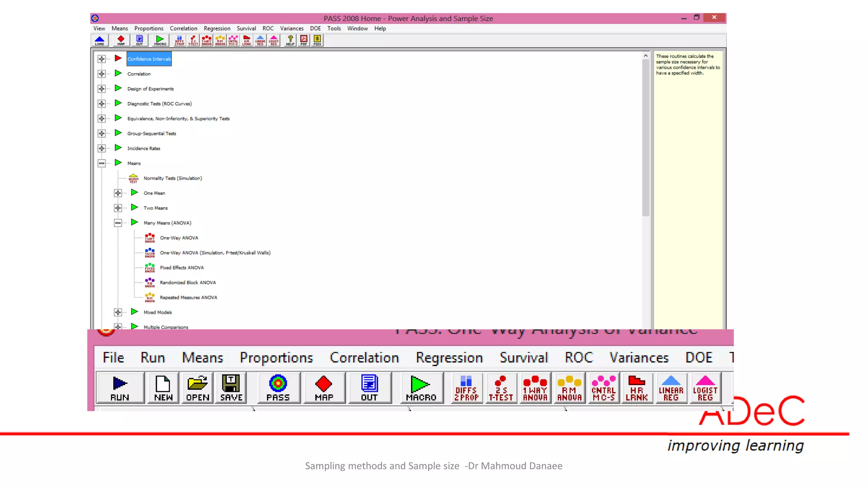The image size is (868, 488).
Task: Select Repeated Measures ANOVA procedure
Action: pos(188,297)
